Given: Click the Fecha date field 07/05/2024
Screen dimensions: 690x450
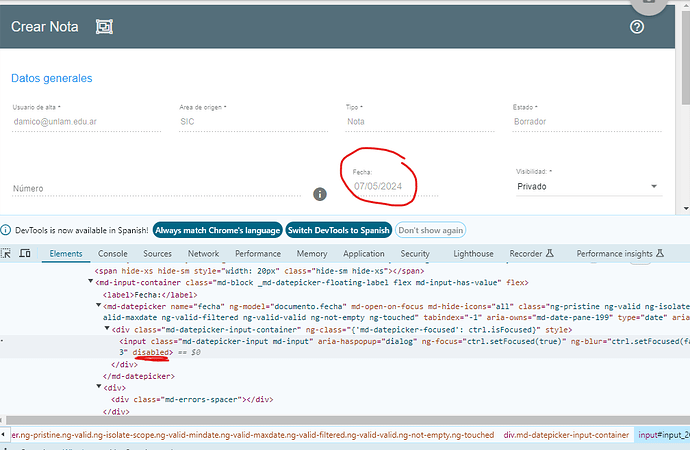Looking at the screenshot, I should pyautogui.click(x=395, y=186).
